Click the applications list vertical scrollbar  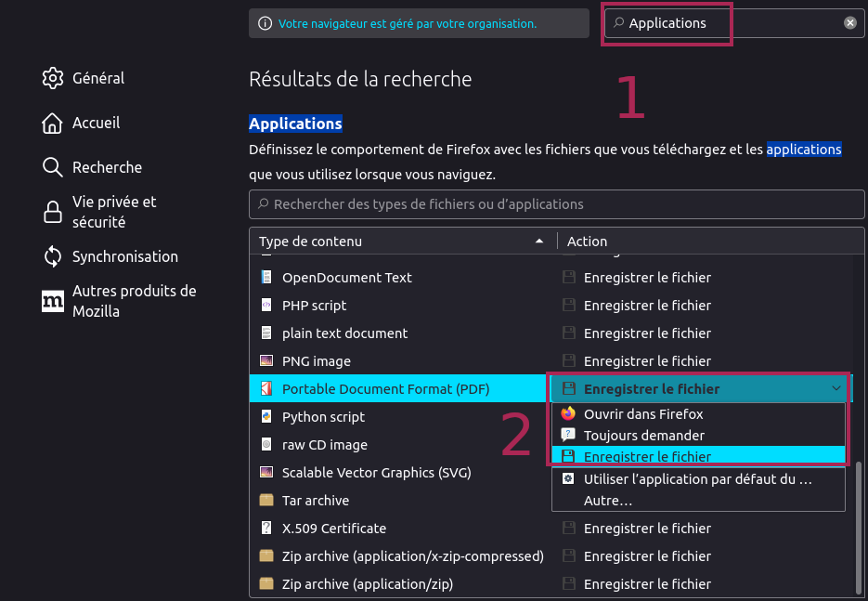pos(858,529)
